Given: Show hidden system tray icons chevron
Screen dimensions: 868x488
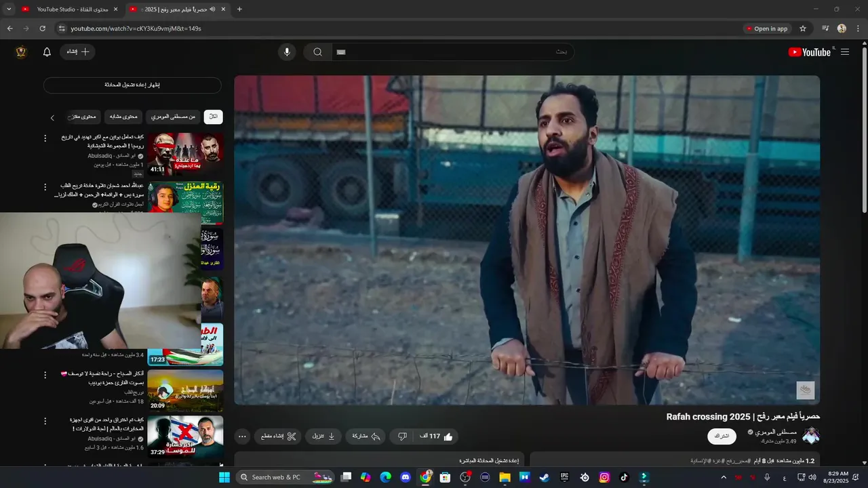Looking at the screenshot, I should (723, 477).
